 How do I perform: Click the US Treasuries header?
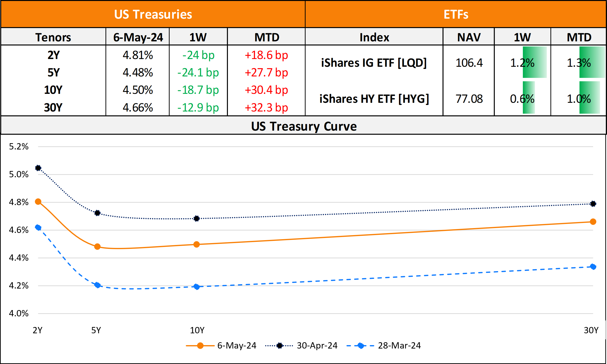(x=153, y=14)
